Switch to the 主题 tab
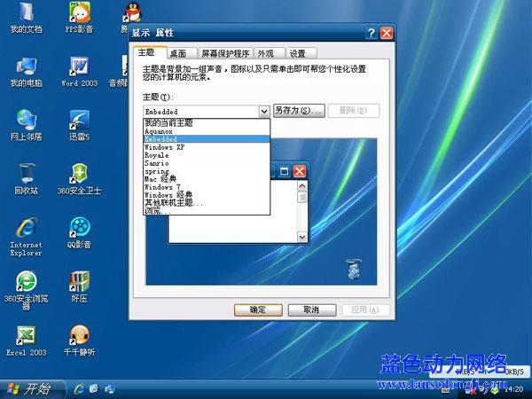This screenshot has width=532, height=399. coord(149,52)
